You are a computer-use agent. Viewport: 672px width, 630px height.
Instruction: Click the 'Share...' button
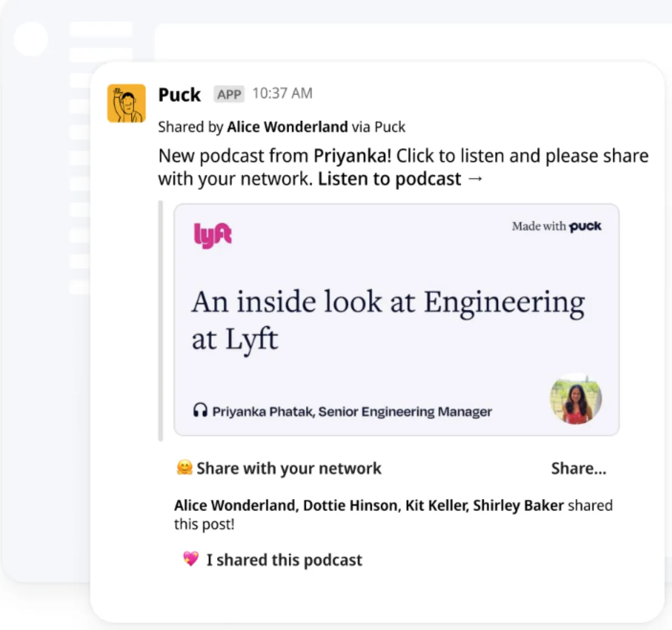[578, 468]
